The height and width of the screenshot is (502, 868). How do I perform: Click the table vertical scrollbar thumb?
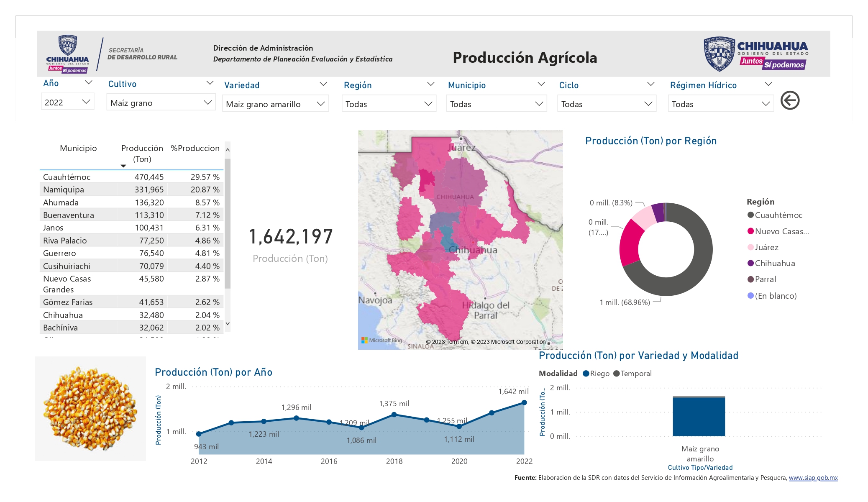[x=228, y=224]
